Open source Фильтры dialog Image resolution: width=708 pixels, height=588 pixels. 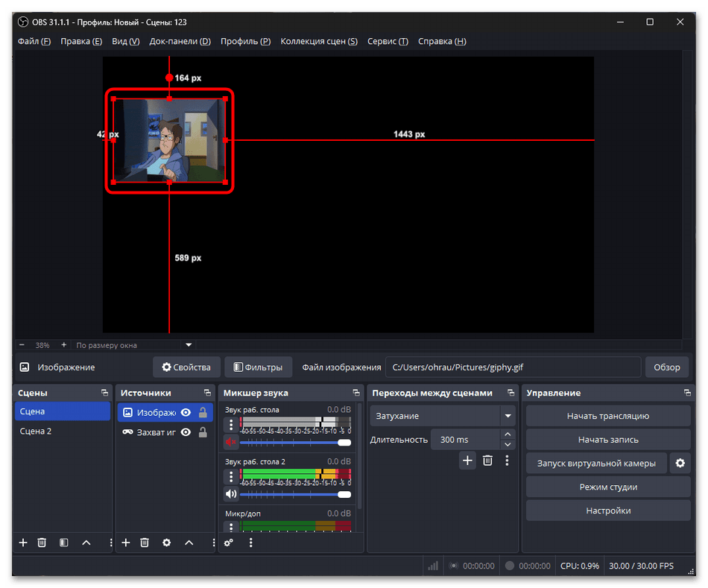point(259,367)
